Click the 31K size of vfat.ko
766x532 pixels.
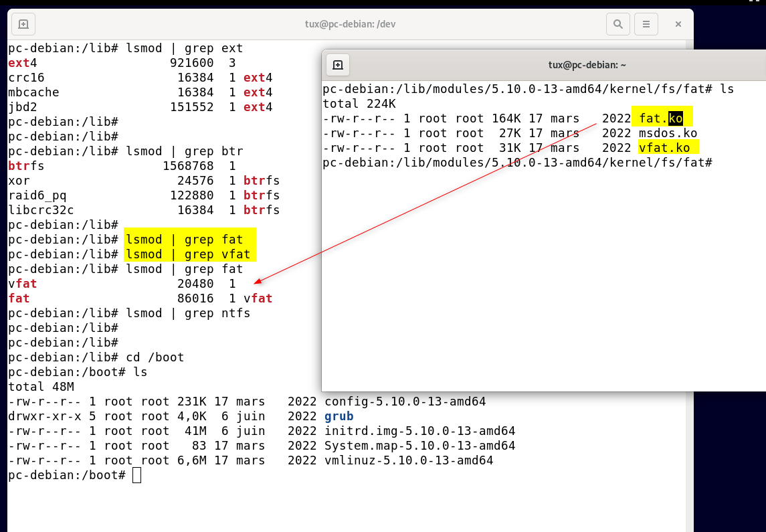coord(510,147)
